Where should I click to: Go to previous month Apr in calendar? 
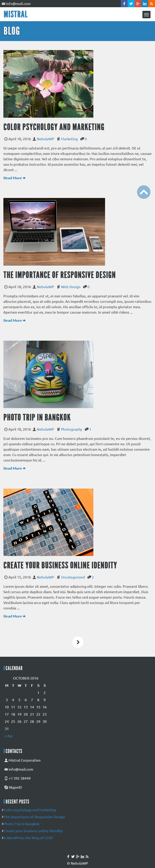[9, 736]
